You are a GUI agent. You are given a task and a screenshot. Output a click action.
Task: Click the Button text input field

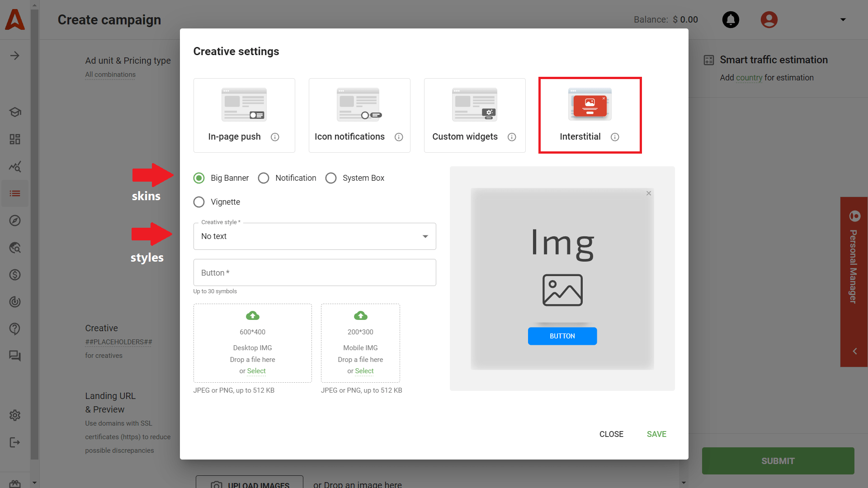[x=315, y=272]
